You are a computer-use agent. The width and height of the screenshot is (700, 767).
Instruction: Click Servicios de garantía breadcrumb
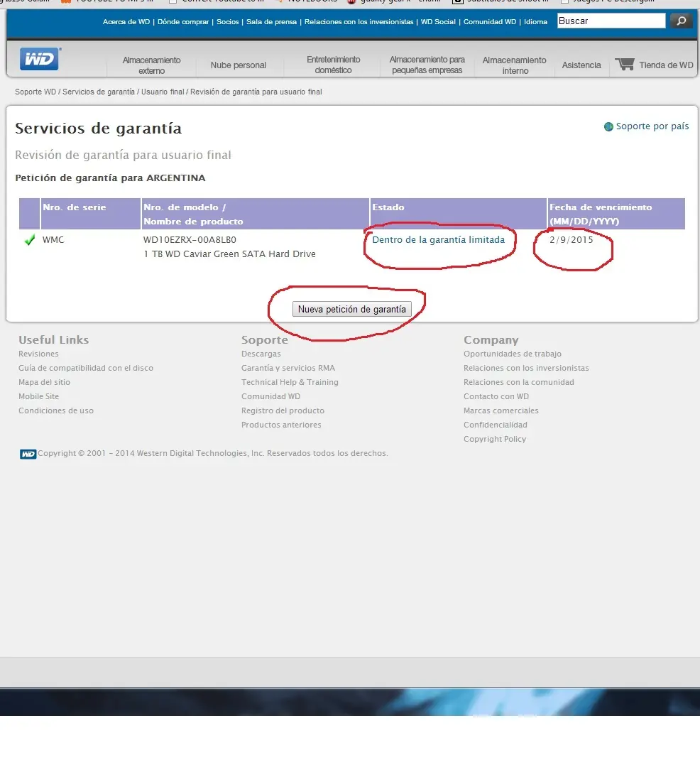coord(98,92)
